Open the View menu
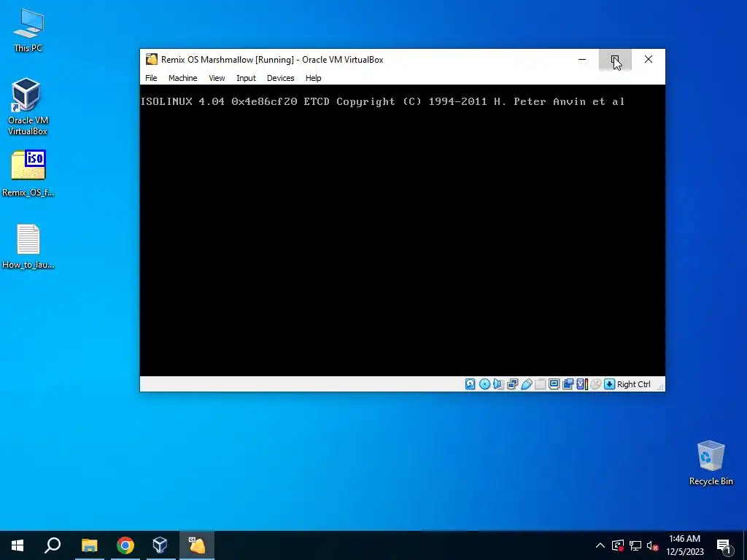This screenshot has height=560, width=747. pos(217,78)
